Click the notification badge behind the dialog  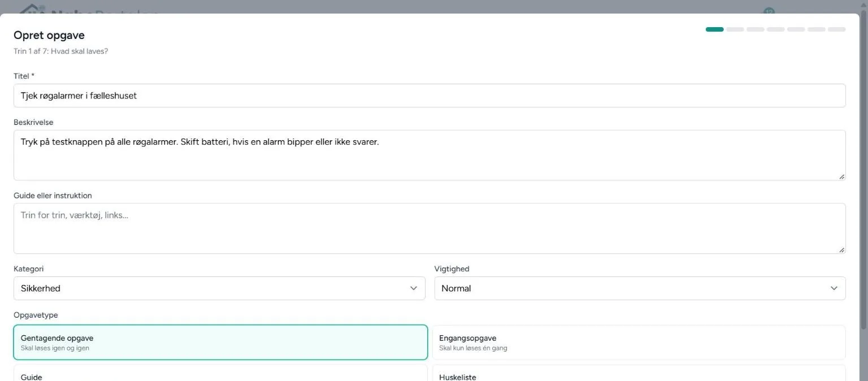[x=769, y=11]
